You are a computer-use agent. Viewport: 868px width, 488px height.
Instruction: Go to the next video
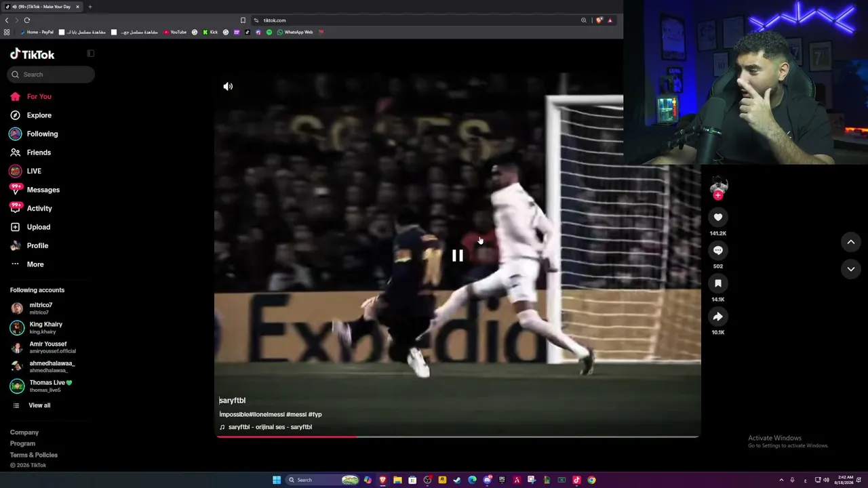[x=851, y=269]
